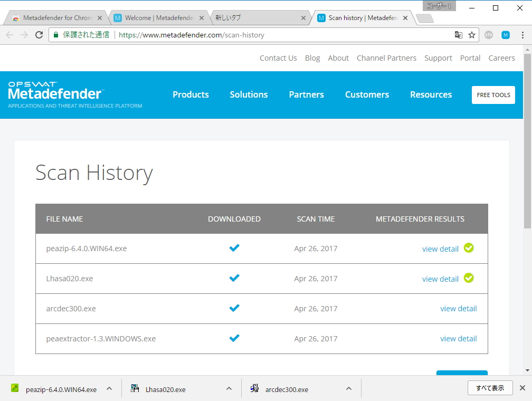532x401 pixels.
Task: Open the Products navigation menu
Action: (191, 94)
